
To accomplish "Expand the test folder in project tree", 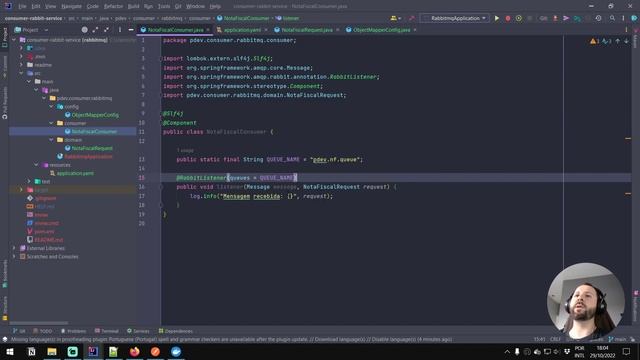I will (x=29, y=181).
